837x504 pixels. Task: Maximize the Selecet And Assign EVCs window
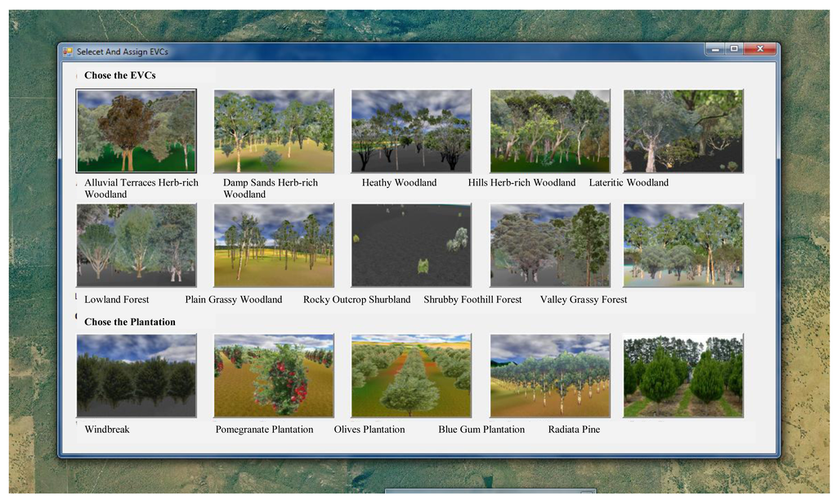coord(734,49)
